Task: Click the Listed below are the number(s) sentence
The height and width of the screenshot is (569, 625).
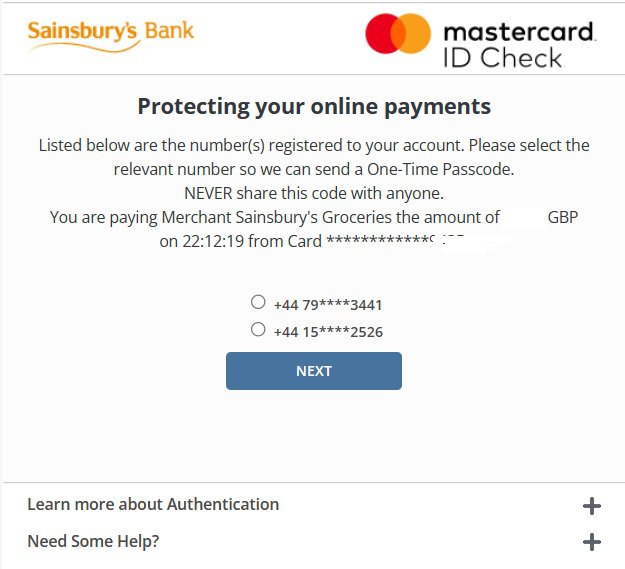Action: pyautogui.click(x=314, y=157)
